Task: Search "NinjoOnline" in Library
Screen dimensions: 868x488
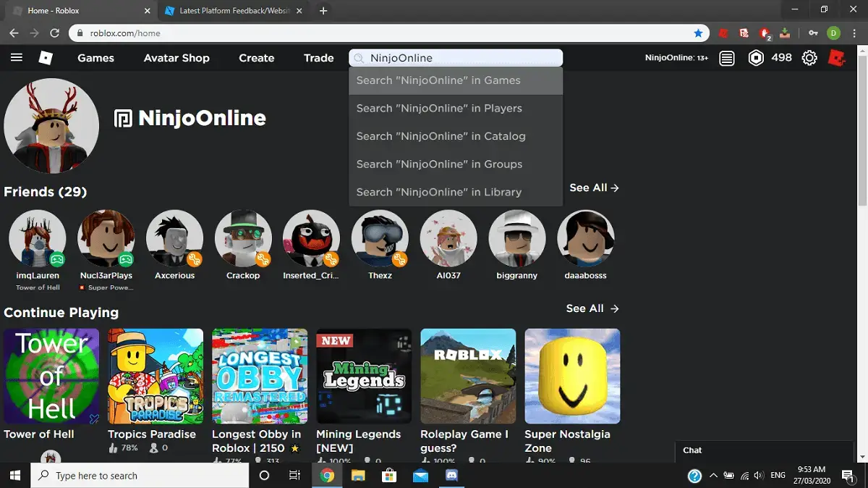Action: (x=456, y=192)
